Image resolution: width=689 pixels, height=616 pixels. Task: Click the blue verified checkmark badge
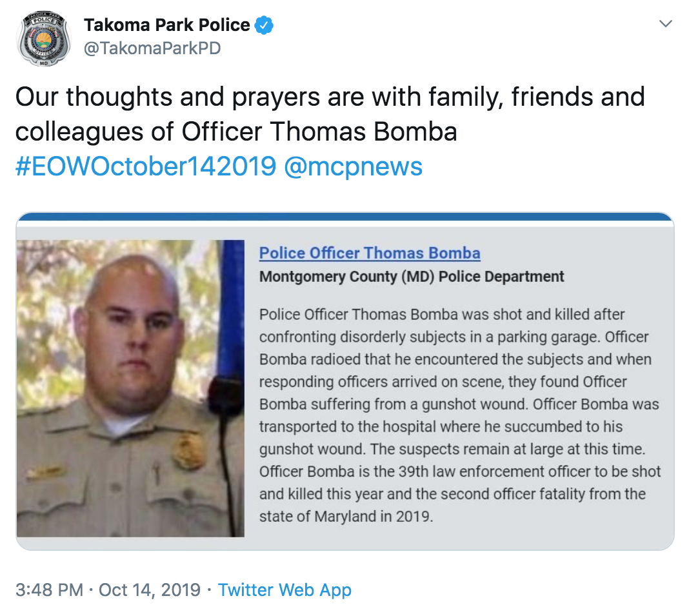click(264, 25)
